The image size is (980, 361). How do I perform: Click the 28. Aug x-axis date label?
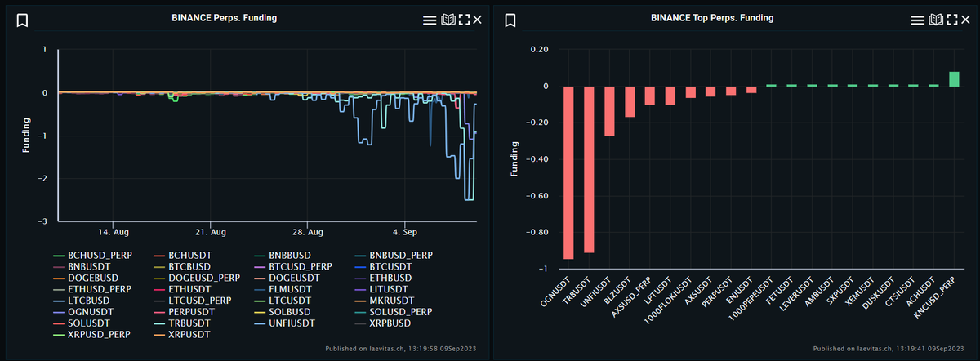pos(308,231)
